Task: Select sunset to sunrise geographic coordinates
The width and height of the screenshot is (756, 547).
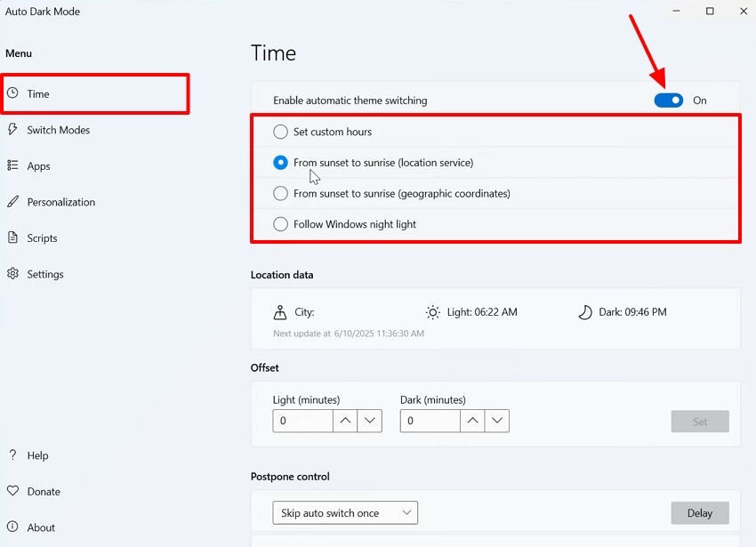Action: click(280, 193)
